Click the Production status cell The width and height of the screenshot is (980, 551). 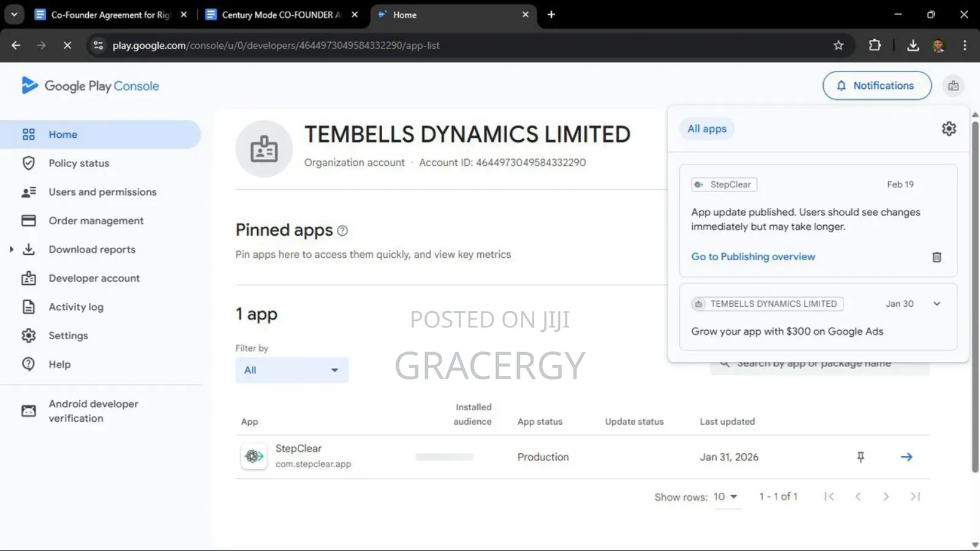coord(543,457)
